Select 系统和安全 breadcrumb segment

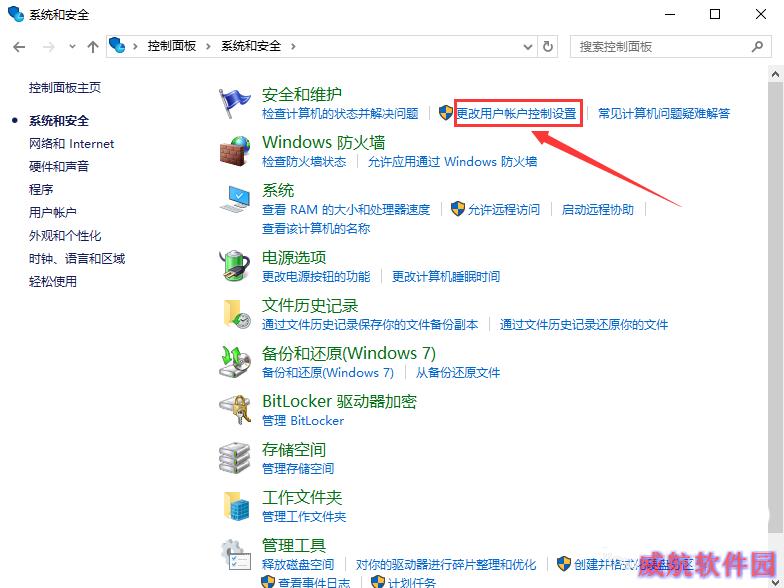[x=251, y=46]
